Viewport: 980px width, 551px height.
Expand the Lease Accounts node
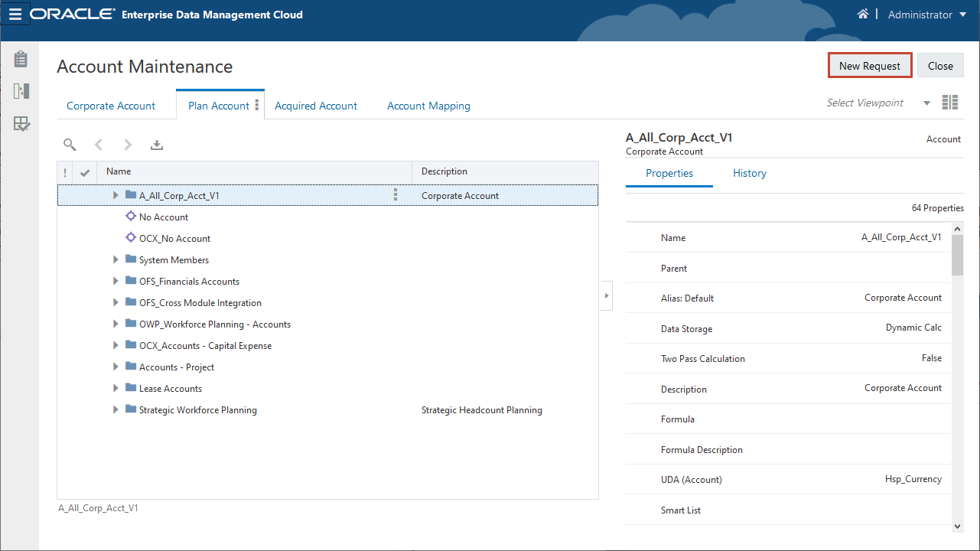pos(116,389)
